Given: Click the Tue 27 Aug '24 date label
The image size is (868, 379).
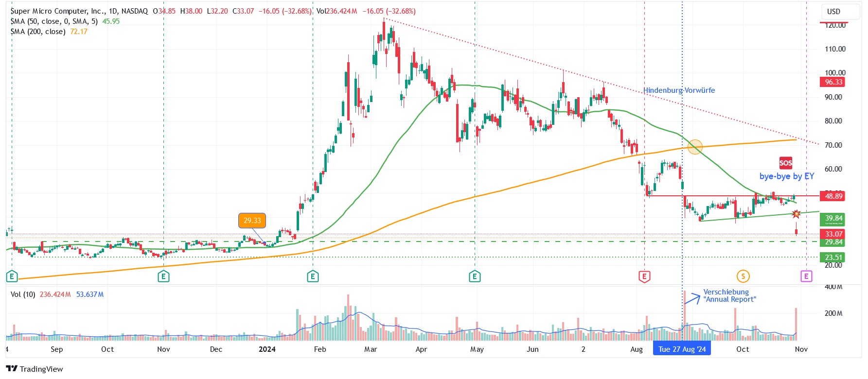Looking at the screenshot, I should click(682, 349).
